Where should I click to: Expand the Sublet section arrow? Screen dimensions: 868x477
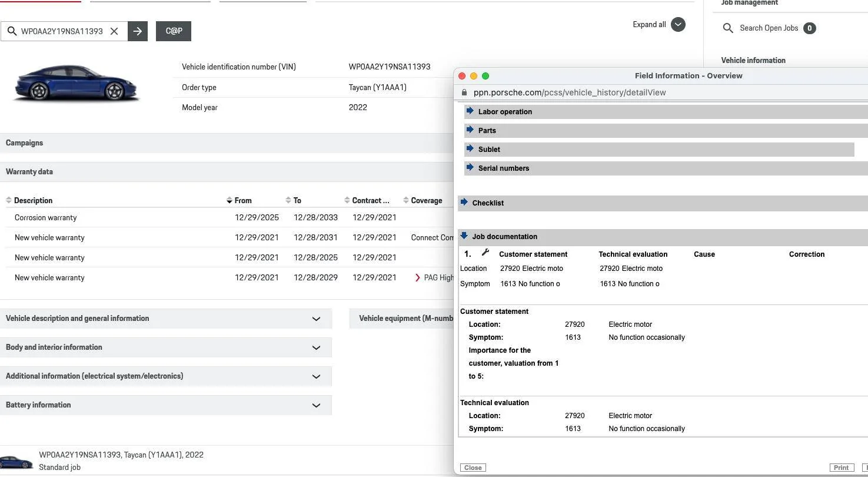pyautogui.click(x=470, y=148)
